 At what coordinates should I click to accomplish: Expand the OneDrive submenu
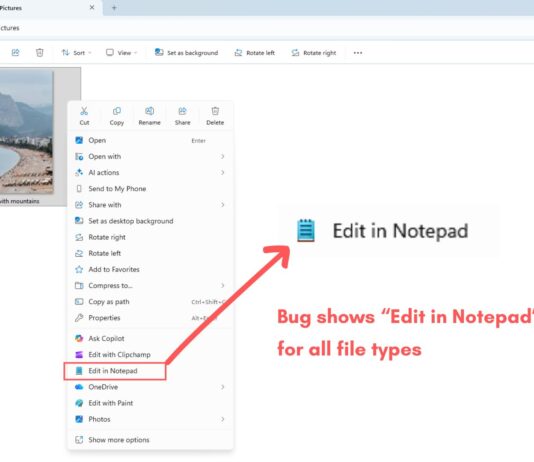click(x=150, y=387)
